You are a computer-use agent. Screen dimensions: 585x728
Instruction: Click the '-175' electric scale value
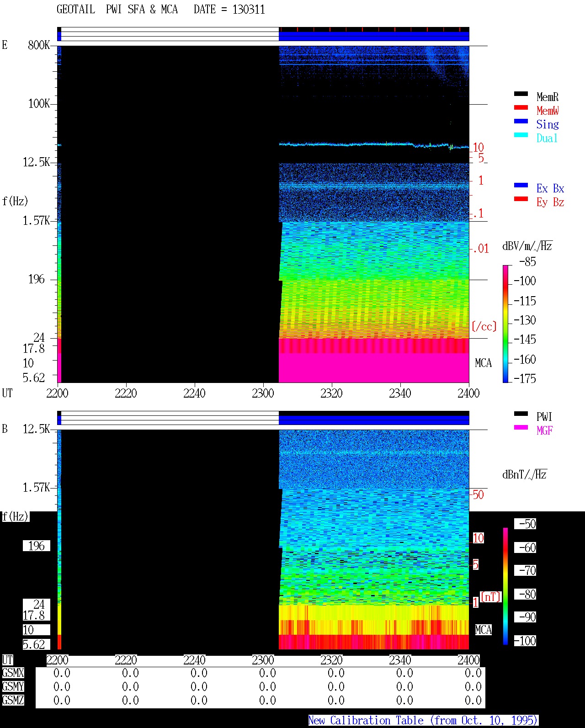point(525,378)
